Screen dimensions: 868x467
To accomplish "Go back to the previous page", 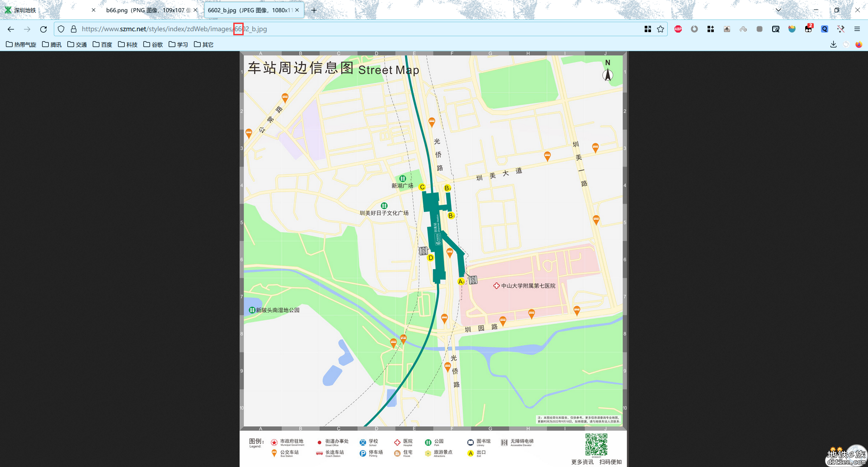I will [11, 29].
